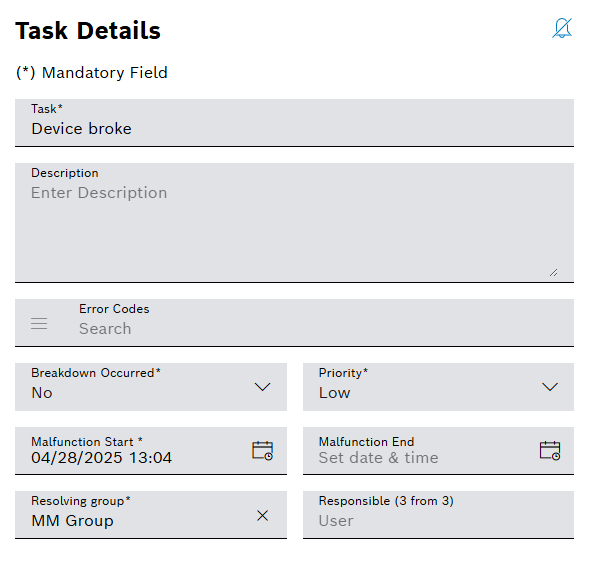Clear the MM Group resolving group
This screenshot has height=561, width=602.
coord(262,515)
